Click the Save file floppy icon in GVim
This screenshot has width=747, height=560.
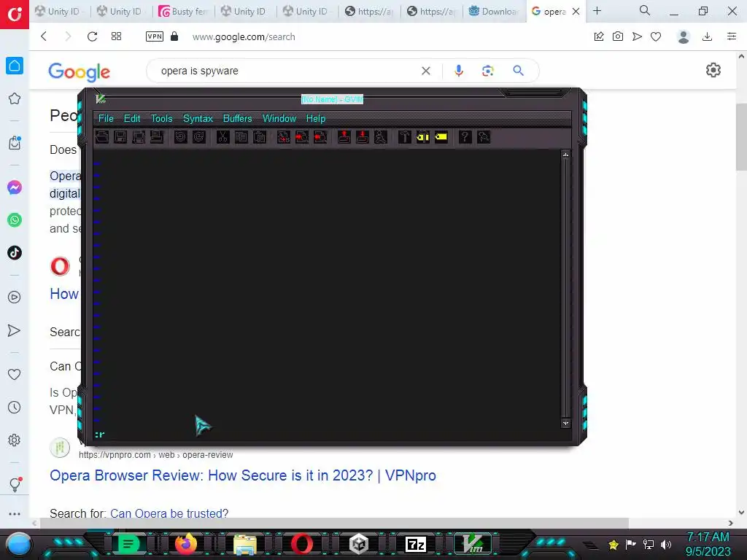pos(120,137)
